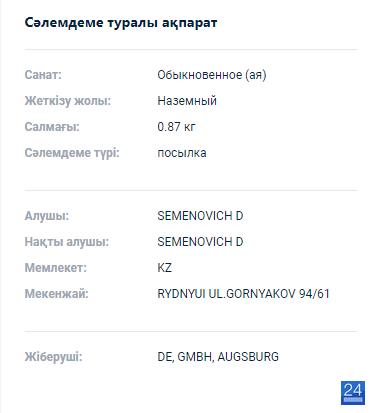Click the Мекенжай label
This screenshot has height=413, width=373.
pos(57,294)
